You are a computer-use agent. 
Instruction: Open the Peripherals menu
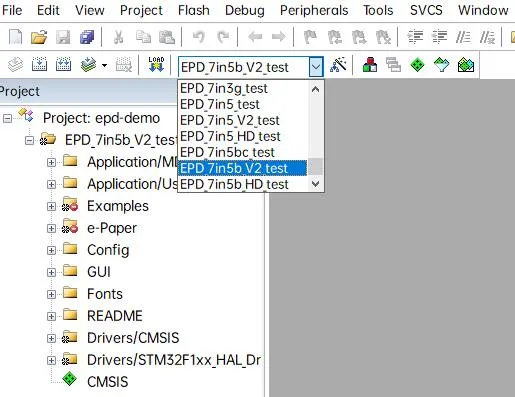tap(314, 10)
